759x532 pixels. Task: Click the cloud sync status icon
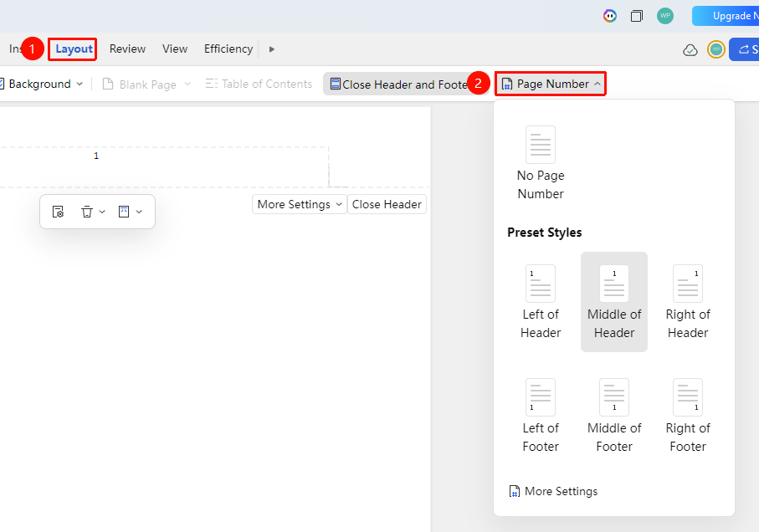(690, 50)
